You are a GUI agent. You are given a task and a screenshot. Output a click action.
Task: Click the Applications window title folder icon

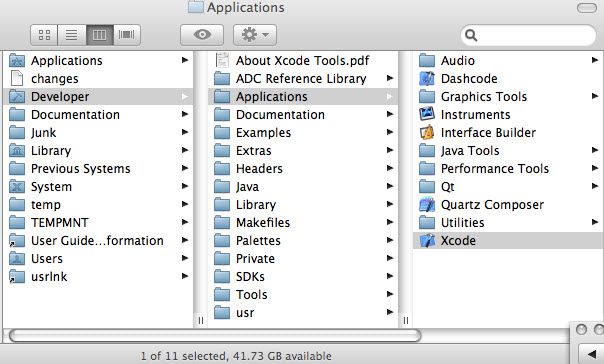click(196, 7)
